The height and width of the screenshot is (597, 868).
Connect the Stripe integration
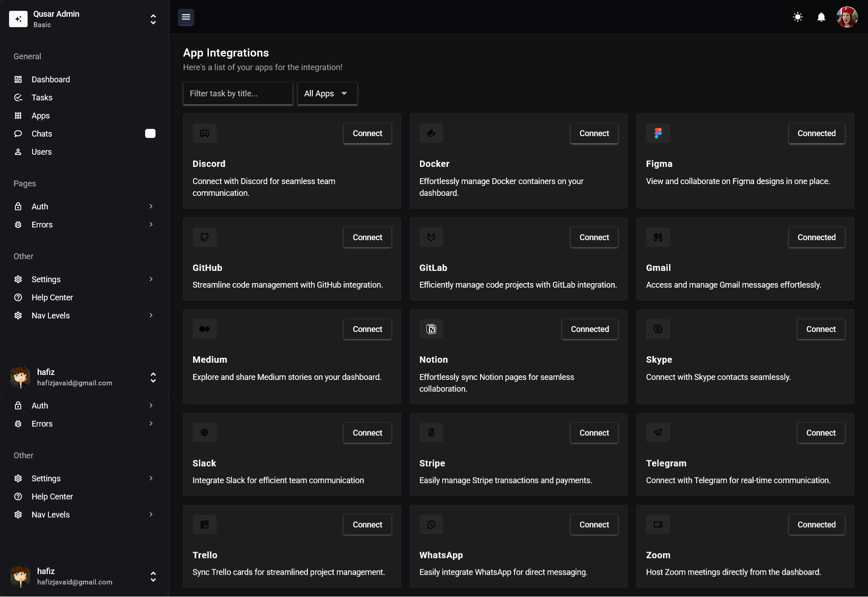tap(594, 433)
